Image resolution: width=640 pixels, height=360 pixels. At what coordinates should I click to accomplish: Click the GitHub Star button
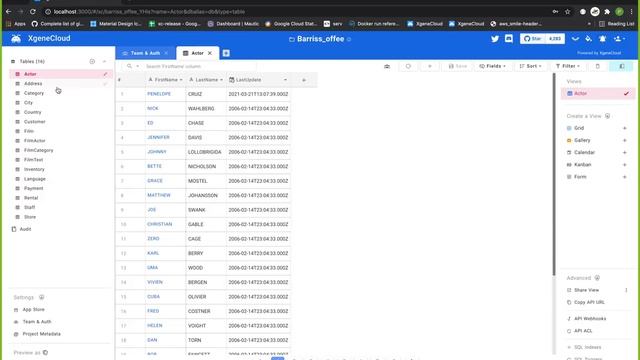[533, 39]
